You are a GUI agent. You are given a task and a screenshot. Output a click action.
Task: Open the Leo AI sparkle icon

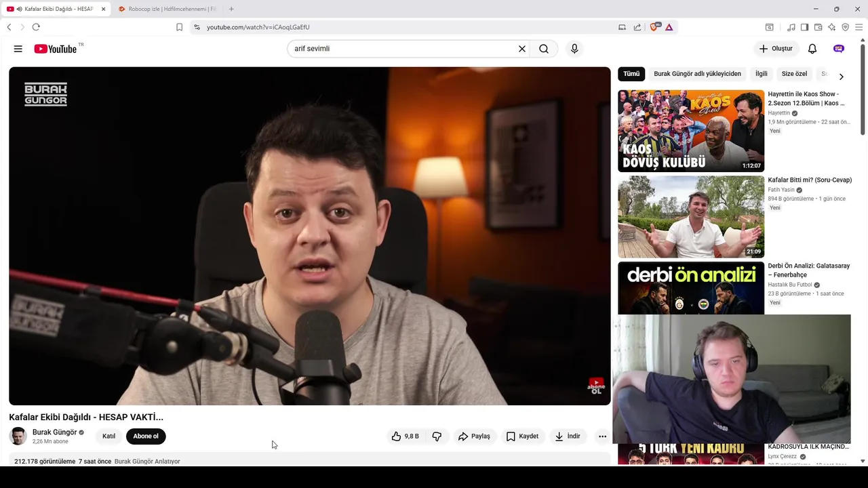click(831, 27)
